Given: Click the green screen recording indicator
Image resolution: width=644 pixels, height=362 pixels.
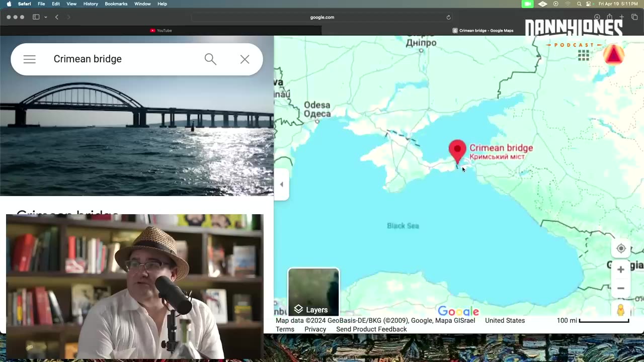Looking at the screenshot, I should 527,4.
